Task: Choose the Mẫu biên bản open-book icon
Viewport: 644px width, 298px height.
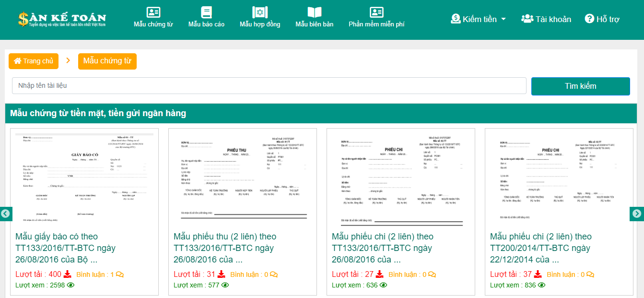Action: (315, 12)
